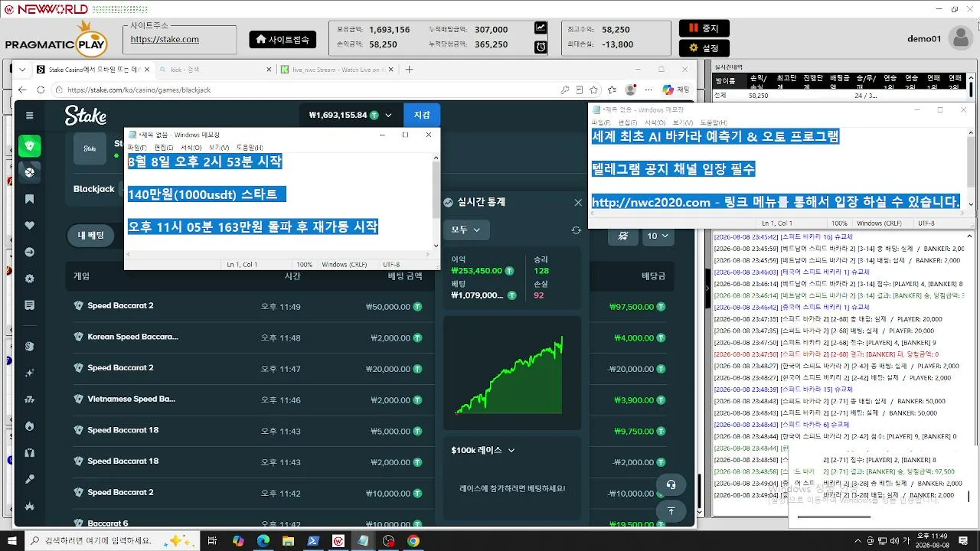The height and width of the screenshot is (551, 980).
Task: Click the left Notepad vertical scrollbar
Action: (x=436, y=203)
